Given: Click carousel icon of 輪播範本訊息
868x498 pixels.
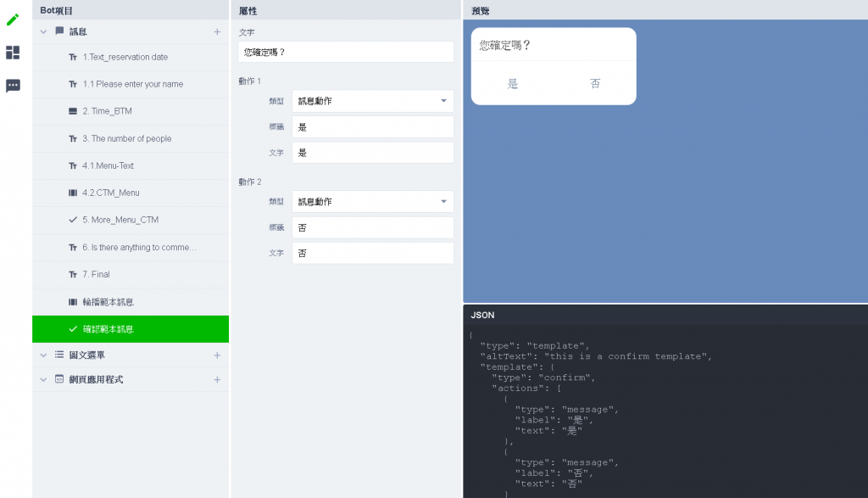Looking at the screenshot, I should 73,302.
